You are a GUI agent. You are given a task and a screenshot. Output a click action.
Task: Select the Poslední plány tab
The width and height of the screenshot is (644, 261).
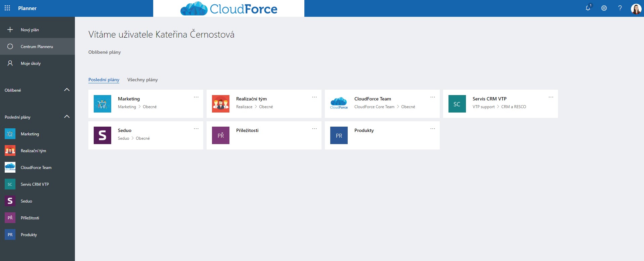tap(104, 80)
